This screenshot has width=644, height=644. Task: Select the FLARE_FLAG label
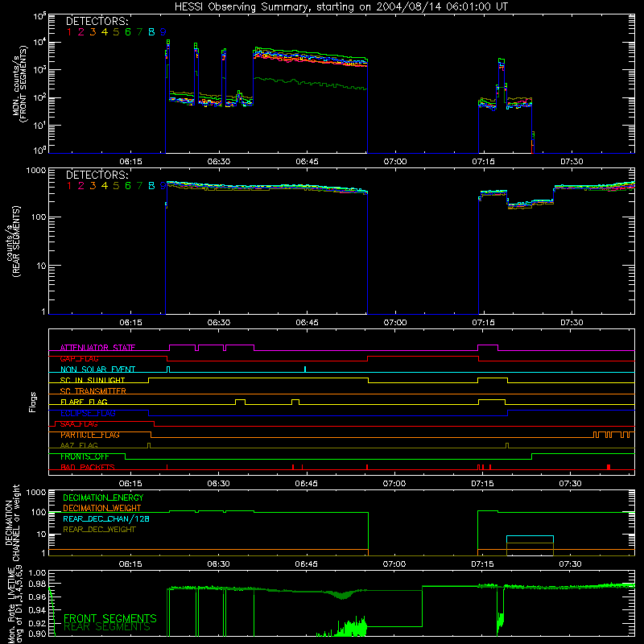coord(84,402)
